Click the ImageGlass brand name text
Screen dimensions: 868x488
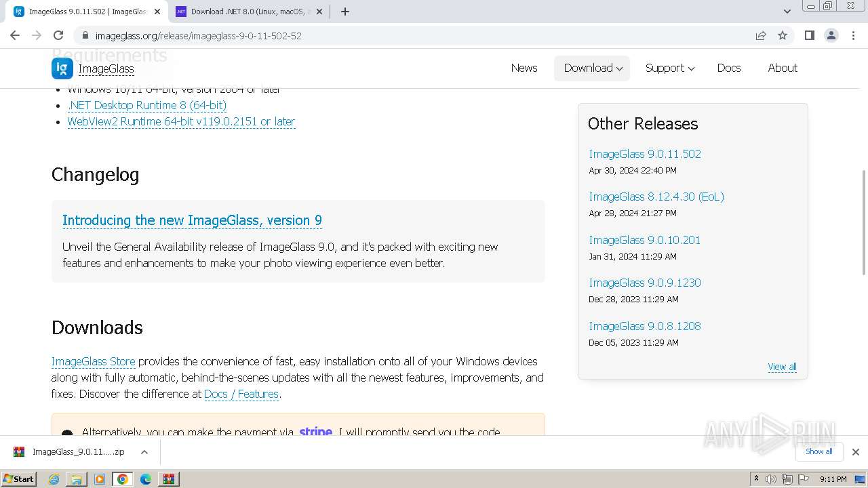coord(106,68)
